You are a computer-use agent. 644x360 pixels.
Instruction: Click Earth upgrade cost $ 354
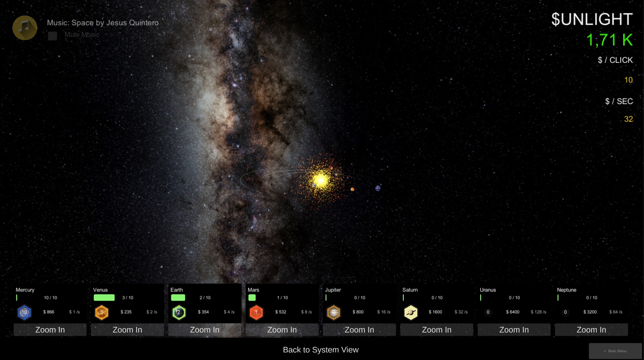tap(203, 312)
